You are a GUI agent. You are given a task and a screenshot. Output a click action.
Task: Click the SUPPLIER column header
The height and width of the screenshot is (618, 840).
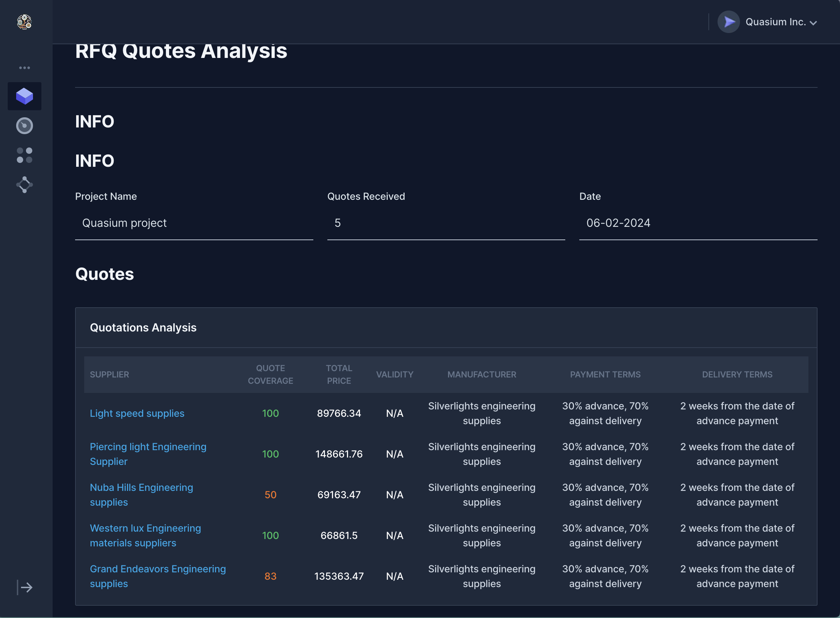coord(109,374)
